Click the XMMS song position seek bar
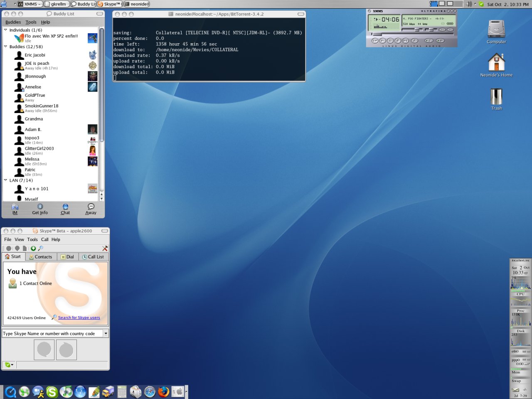The width and height of the screenshot is (532, 399). (x=412, y=34)
